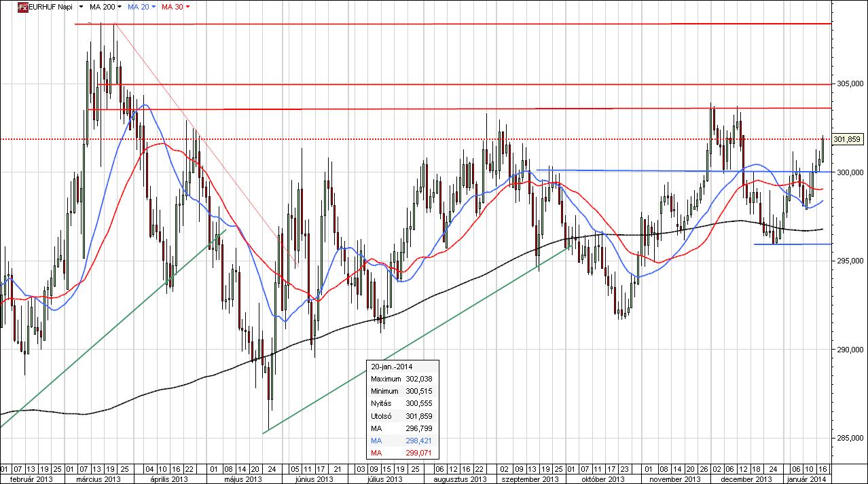
Task: Click the július 2013 month label
Action: [x=386, y=479]
